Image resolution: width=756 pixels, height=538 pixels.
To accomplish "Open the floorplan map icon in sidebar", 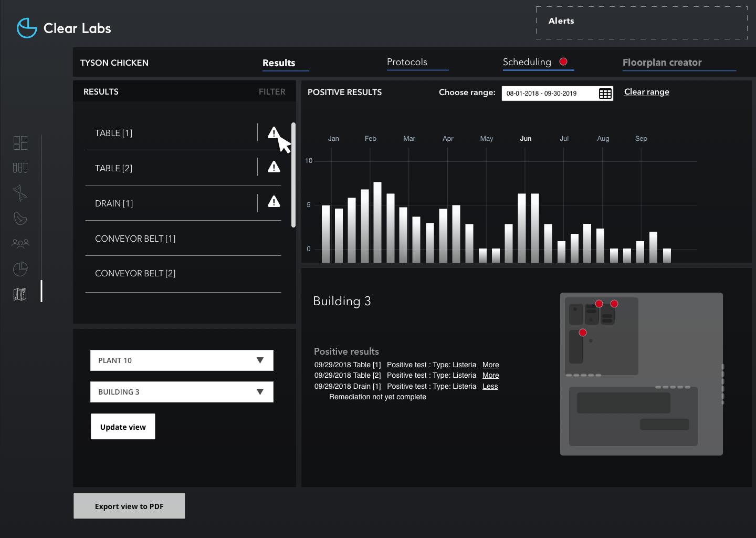I will tap(20, 294).
